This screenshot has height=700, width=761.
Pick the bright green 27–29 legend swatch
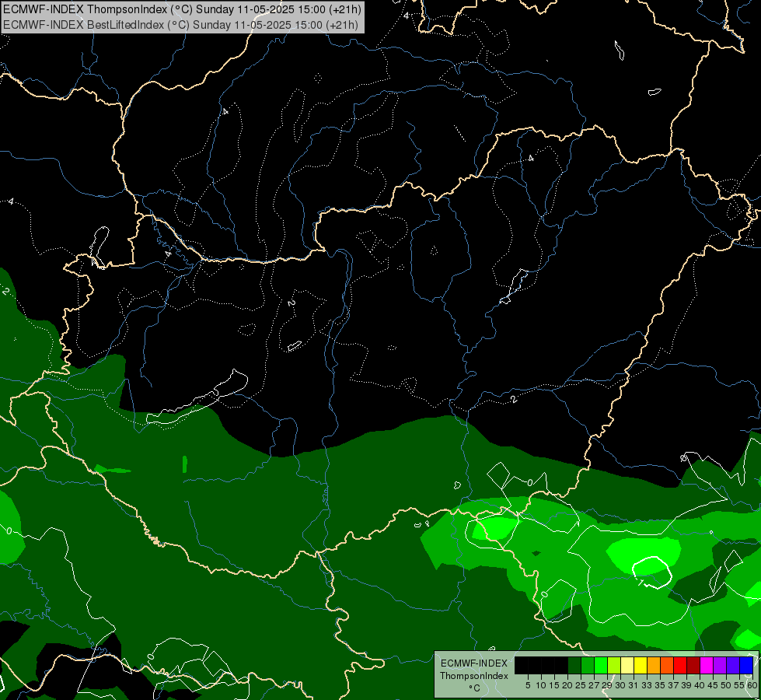[x=600, y=665]
